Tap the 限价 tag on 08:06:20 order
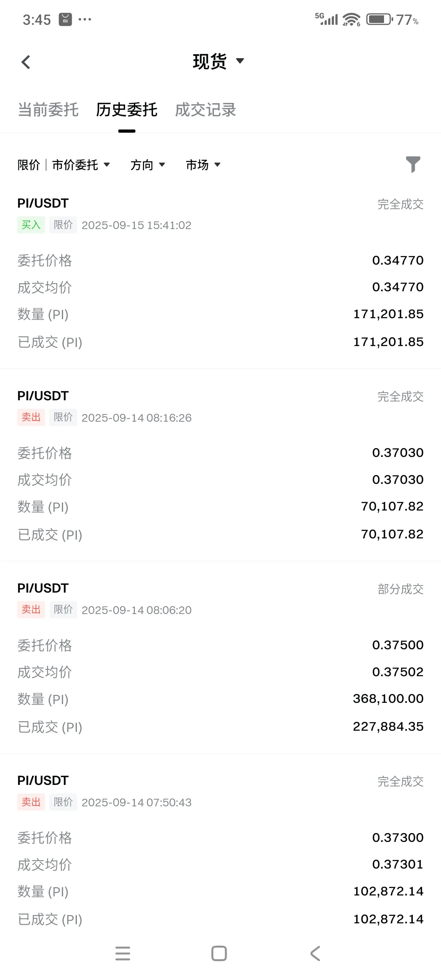Image resolution: width=441 pixels, height=980 pixels. pos(63,609)
